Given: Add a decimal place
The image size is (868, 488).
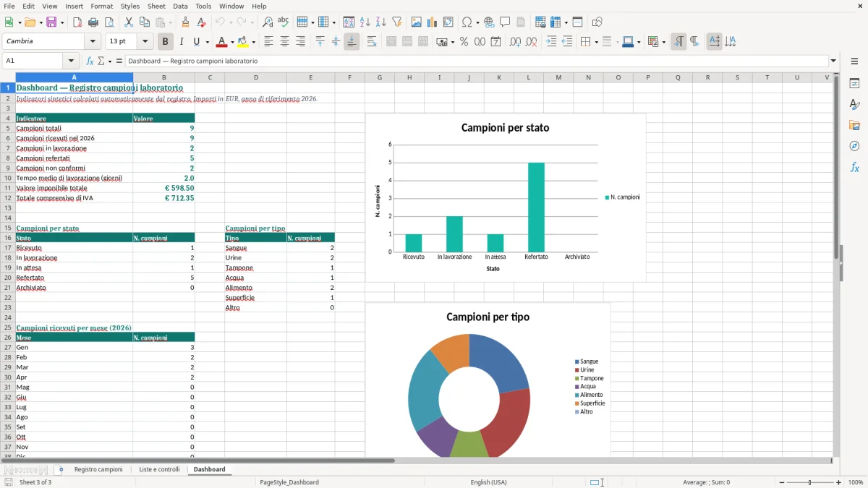Looking at the screenshot, I should click(x=515, y=42).
